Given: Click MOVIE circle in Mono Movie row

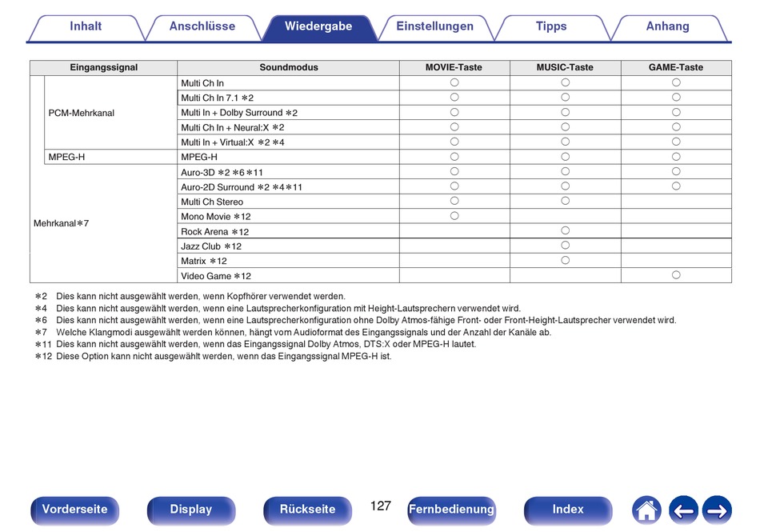Looking at the screenshot, I should click(x=454, y=216).
